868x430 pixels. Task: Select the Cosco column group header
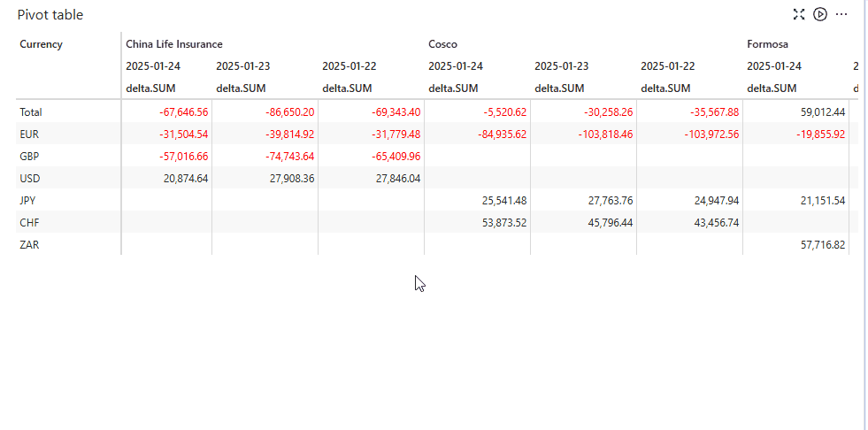tap(442, 44)
